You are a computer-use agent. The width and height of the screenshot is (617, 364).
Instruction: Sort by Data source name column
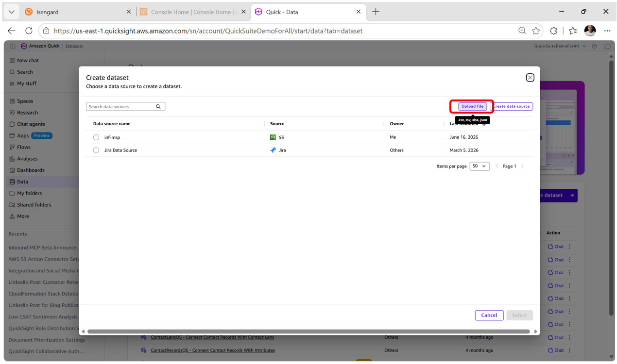click(x=112, y=124)
